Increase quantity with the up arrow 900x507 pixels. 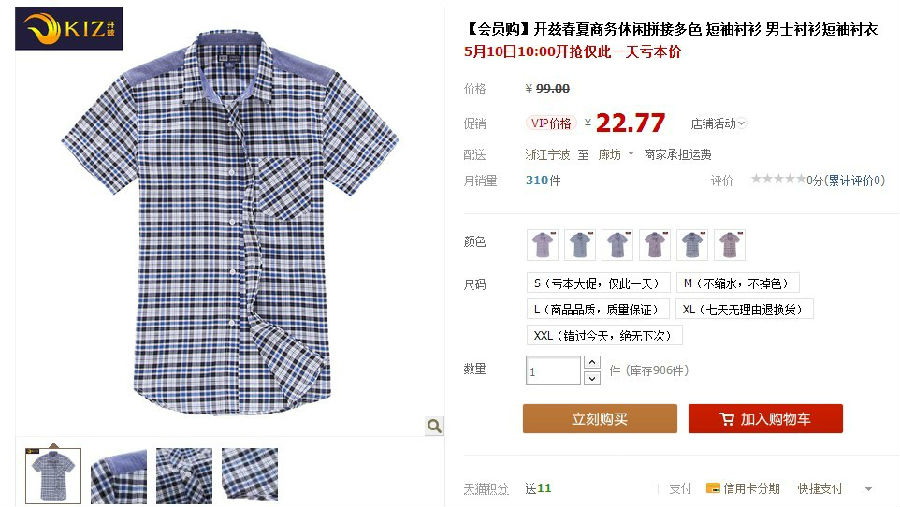point(592,363)
